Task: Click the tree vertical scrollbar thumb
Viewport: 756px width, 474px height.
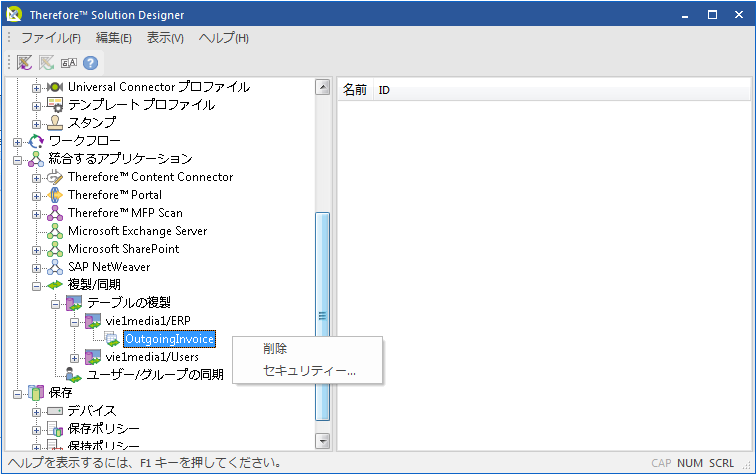Action: pos(323,316)
